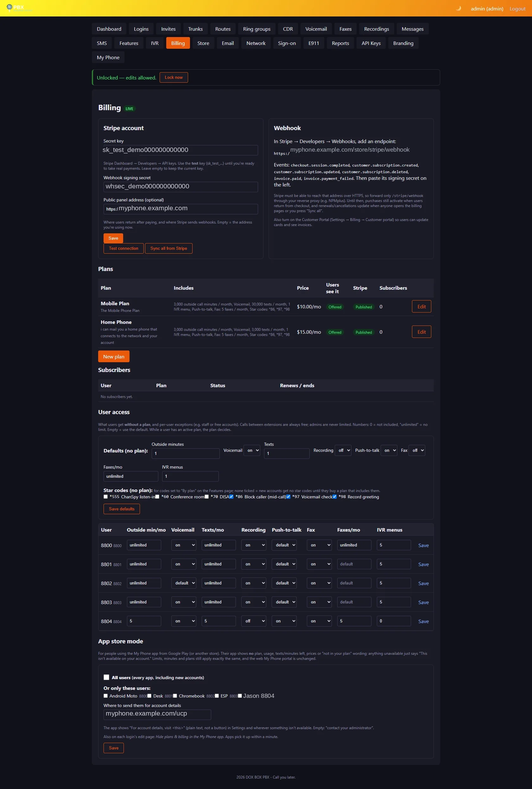Edit the Mobile Plan
Image resolution: width=532 pixels, height=789 pixels.
[x=421, y=307]
